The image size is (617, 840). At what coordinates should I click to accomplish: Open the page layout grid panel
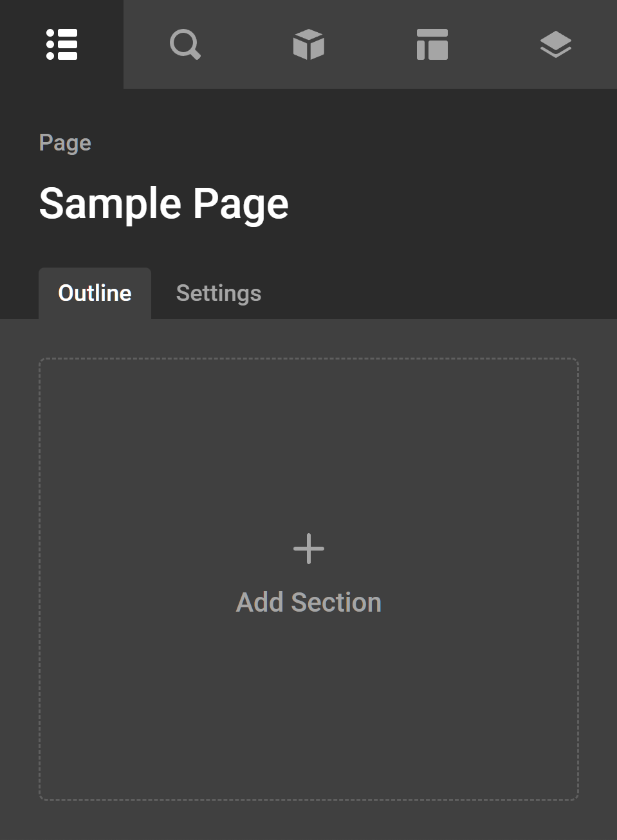click(x=432, y=44)
